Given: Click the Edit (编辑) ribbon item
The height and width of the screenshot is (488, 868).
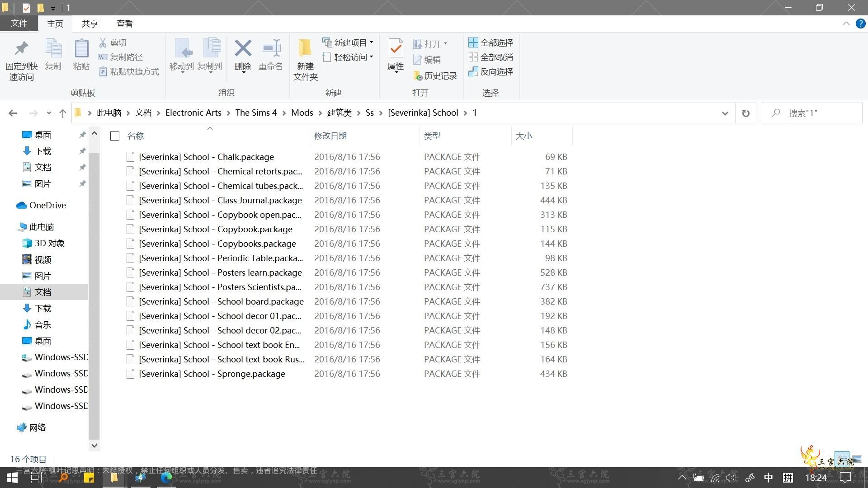Looking at the screenshot, I should pyautogui.click(x=427, y=60).
